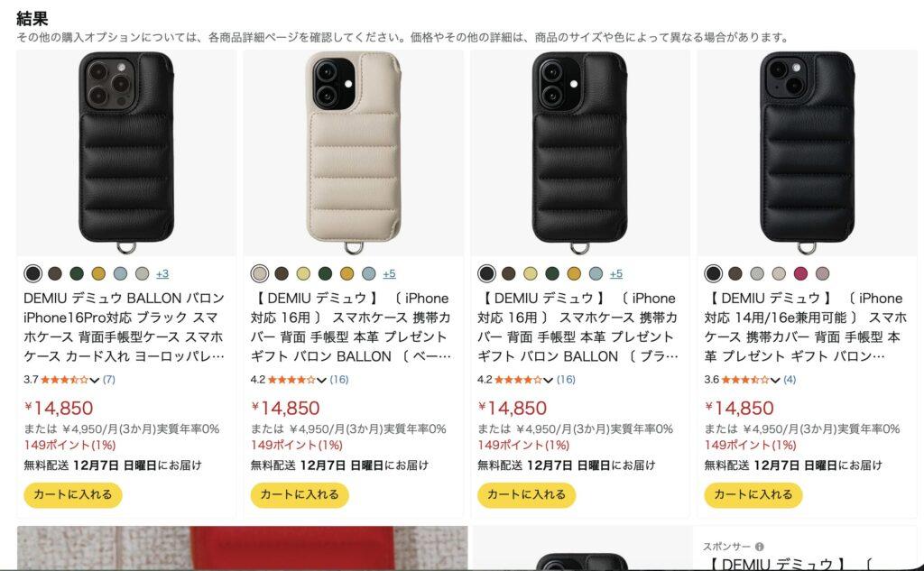Expand +5 more colors on beige case
This screenshot has width=924, height=571.
click(x=389, y=273)
